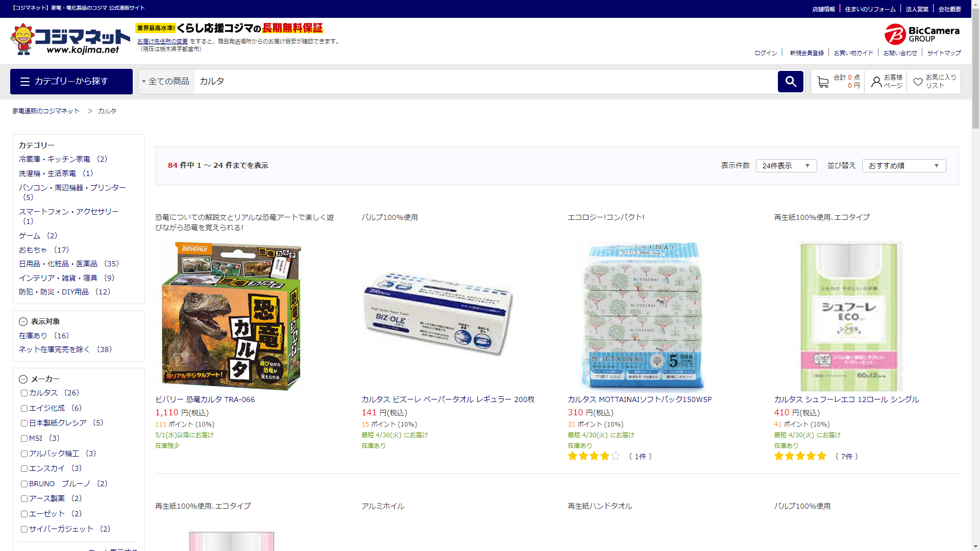Select the おもちゃ category filter
Screen dimensions: 980x551
[33, 250]
